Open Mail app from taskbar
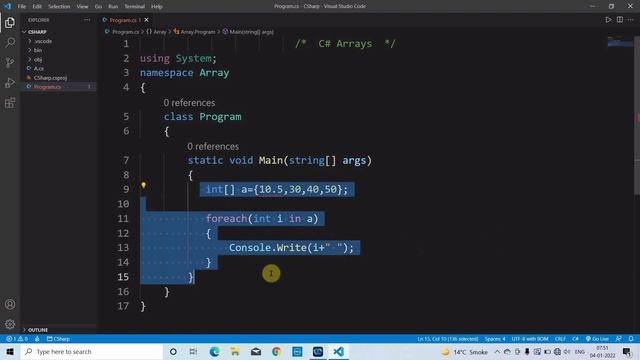Image resolution: width=640 pixels, height=360 pixels. click(x=256, y=351)
